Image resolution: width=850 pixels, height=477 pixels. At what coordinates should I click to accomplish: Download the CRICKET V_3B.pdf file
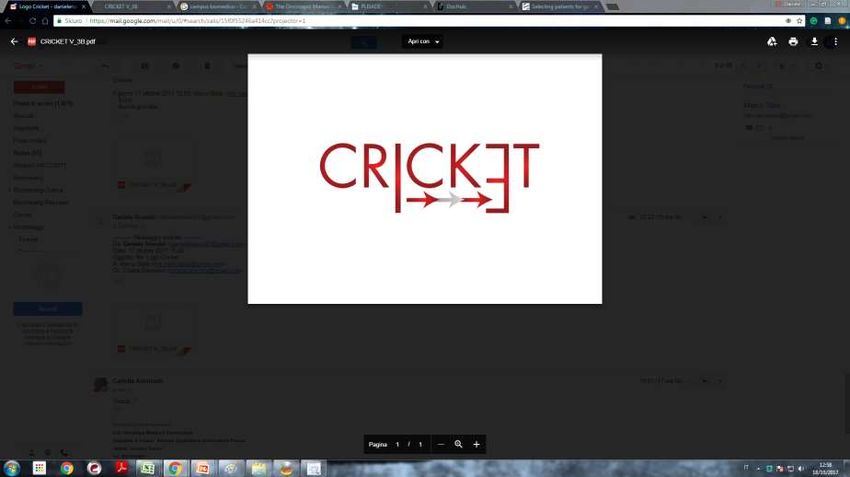pyautogui.click(x=814, y=41)
